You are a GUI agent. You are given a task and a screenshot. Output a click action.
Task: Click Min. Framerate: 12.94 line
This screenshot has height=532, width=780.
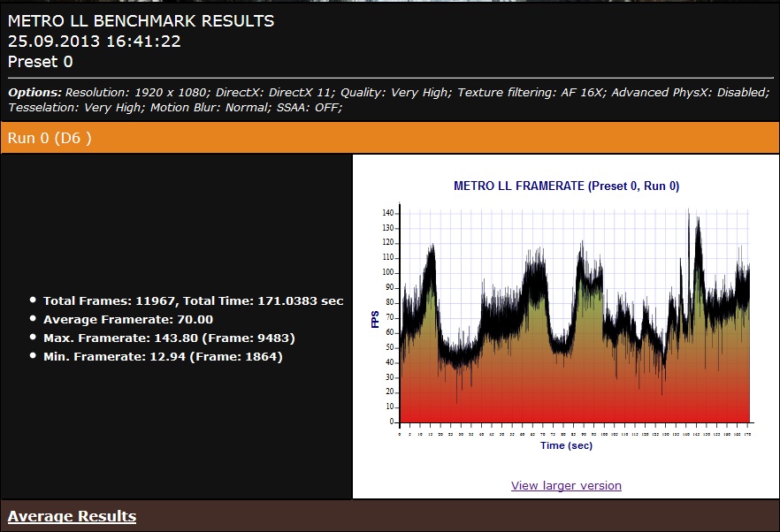click(x=163, y=357)
